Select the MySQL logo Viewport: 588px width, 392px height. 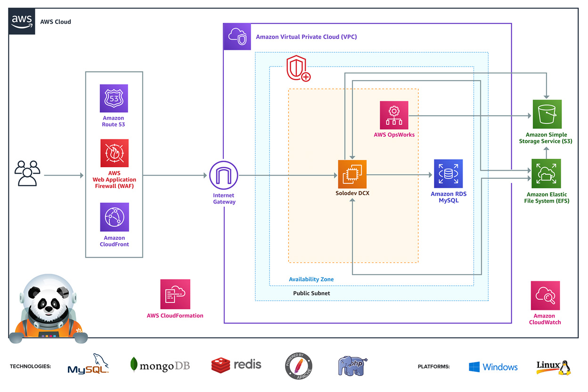(89, 364)
